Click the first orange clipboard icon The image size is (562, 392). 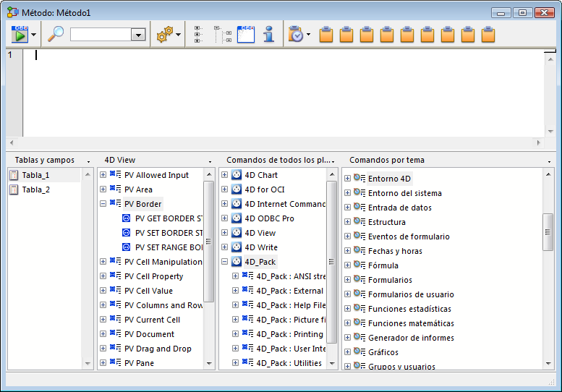point(326,34)
